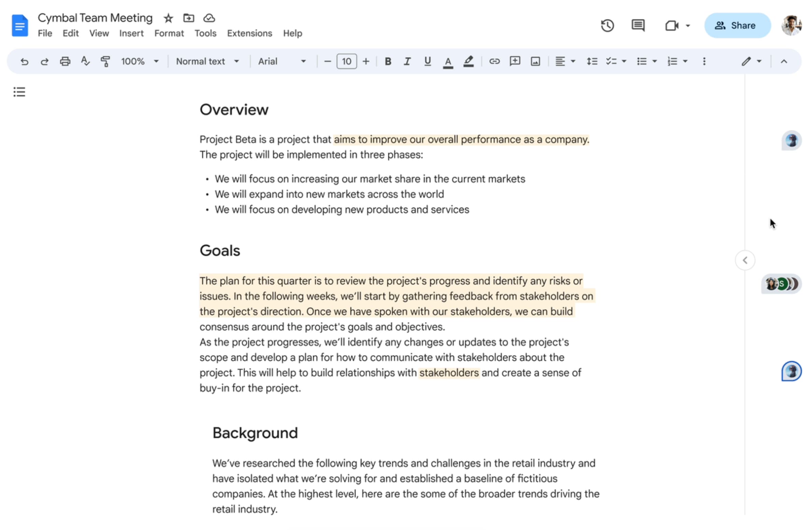Image resolution: width=812 pixels, height=530 pixels.
Task: Click the insert link icon
Action: [494, 61]
